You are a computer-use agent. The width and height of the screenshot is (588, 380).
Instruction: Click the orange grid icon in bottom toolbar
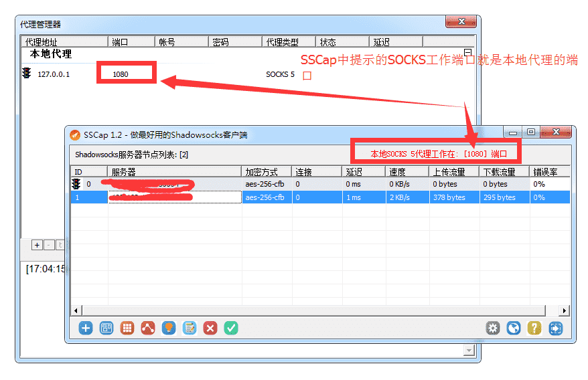pyautogui.click(x=127, y=328)
